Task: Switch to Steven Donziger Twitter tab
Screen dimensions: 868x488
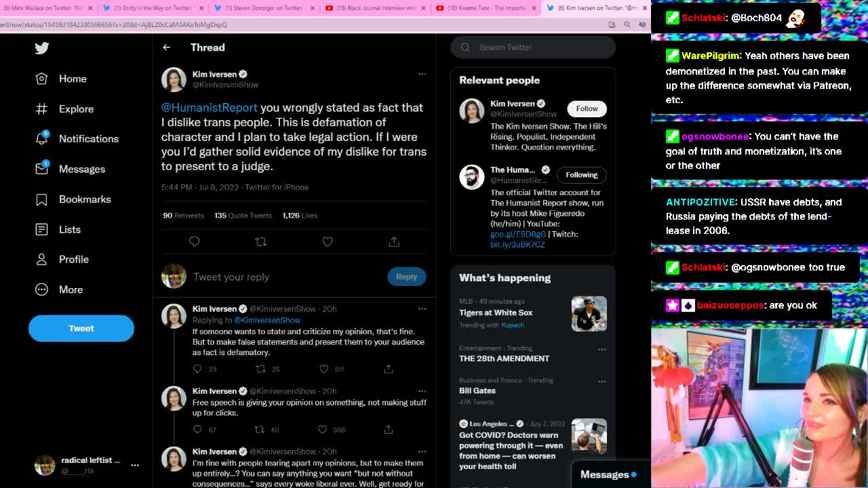Action: pos(258,8)
